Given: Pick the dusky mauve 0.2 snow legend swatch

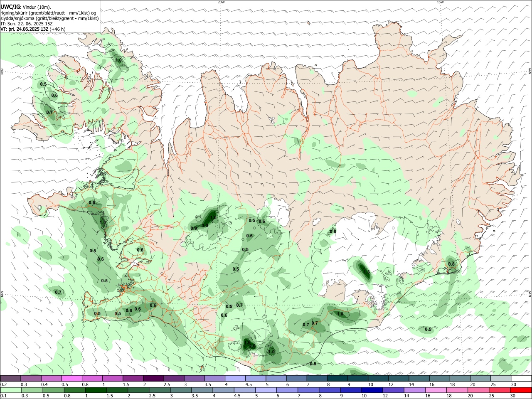Looking at the screenshot, I should click(10, 379).
